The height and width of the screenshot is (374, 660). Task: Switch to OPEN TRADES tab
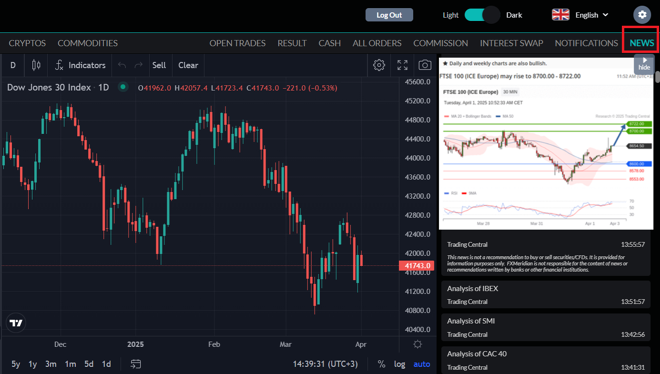(x=237, y=43)
